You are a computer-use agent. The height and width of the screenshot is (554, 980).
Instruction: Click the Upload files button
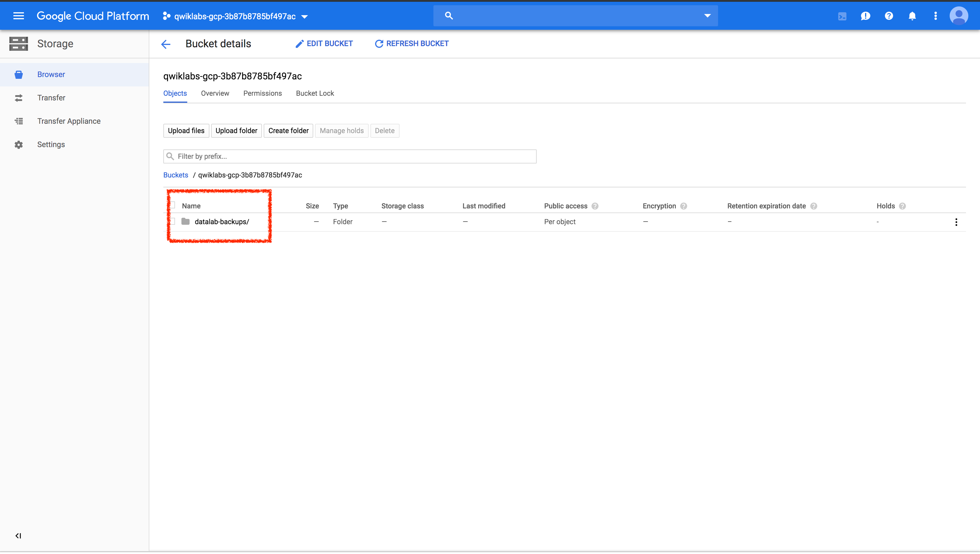click(186, 130)
